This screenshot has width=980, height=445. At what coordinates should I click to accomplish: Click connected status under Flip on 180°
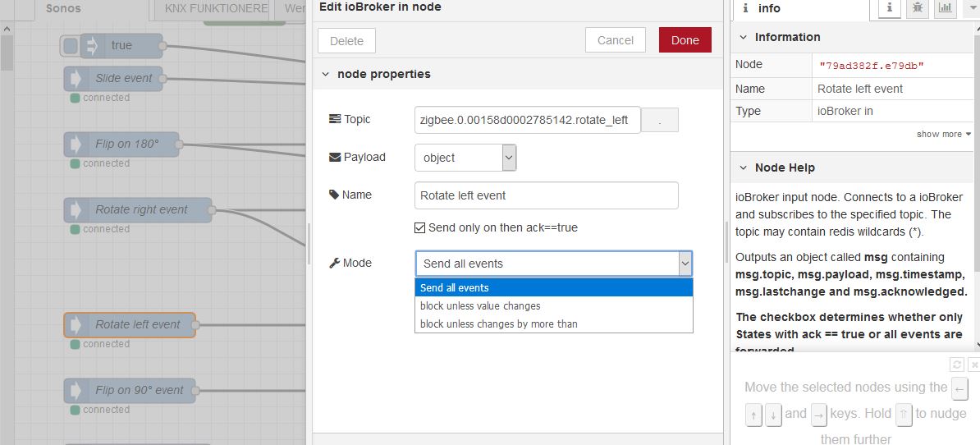point(100,163)
